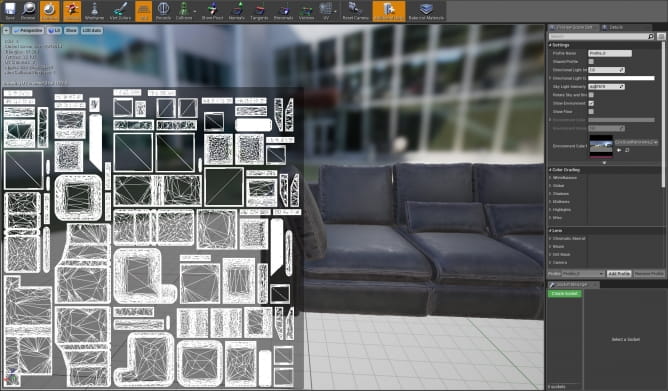The width and height of the screenshot is (668, 391).
Task: Click the search magnifier icon in settings
Action: tap(651, 37)
